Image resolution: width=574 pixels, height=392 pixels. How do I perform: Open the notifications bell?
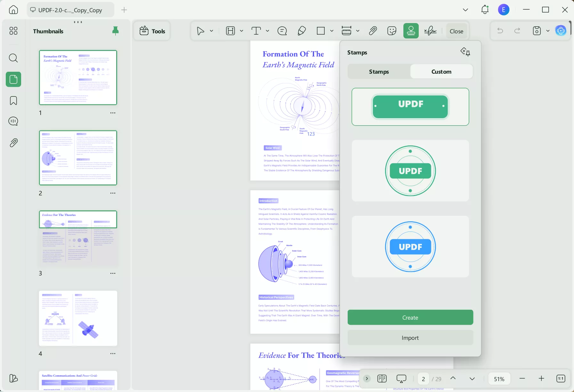click(x=485, y=10)
